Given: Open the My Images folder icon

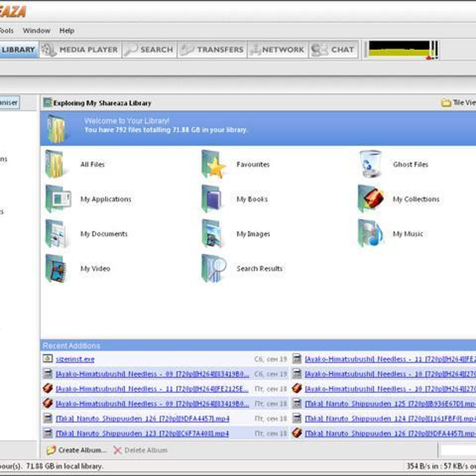Looking at the screenshot, I should [x=212, y=234].
